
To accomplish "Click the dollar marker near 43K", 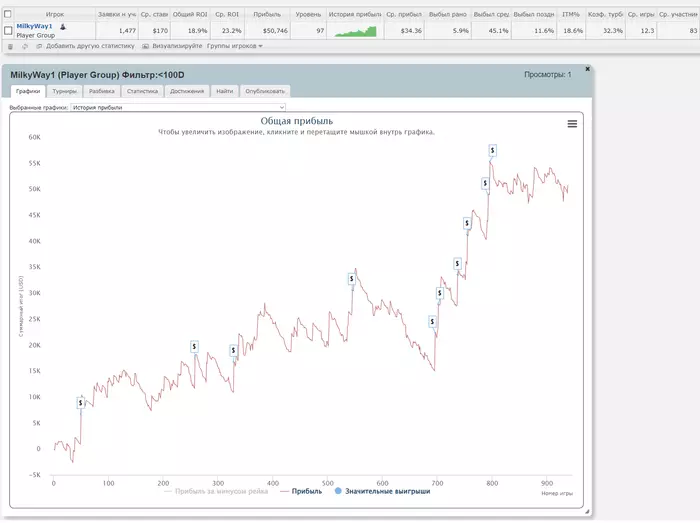I will click(467, 223).
